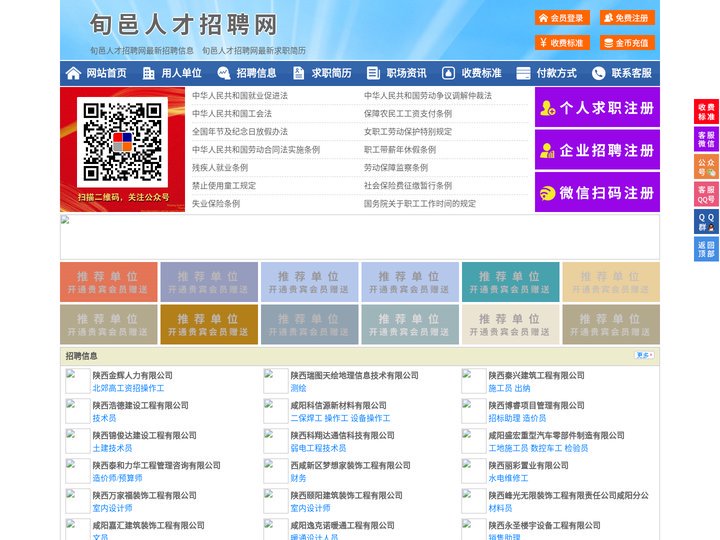Viewport: 720px width, 540px height.
Task: Open 联系客服 nav menu item
Action: 631,73
